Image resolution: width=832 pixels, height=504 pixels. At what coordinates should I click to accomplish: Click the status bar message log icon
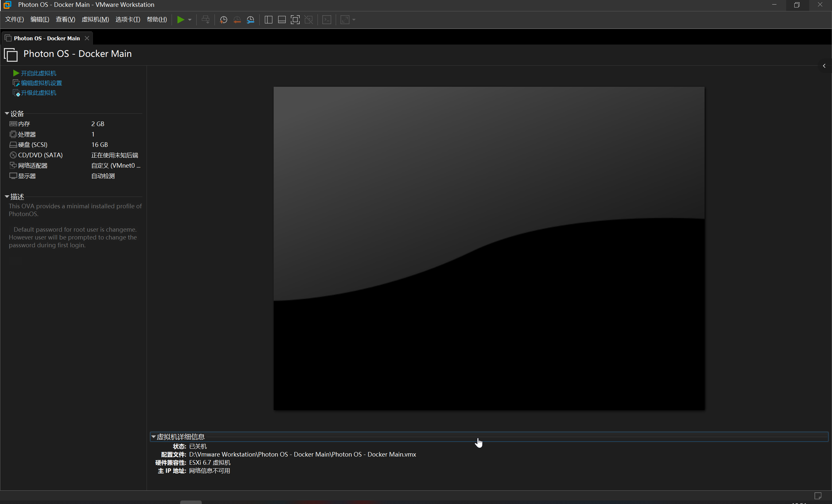click(817, 496)
